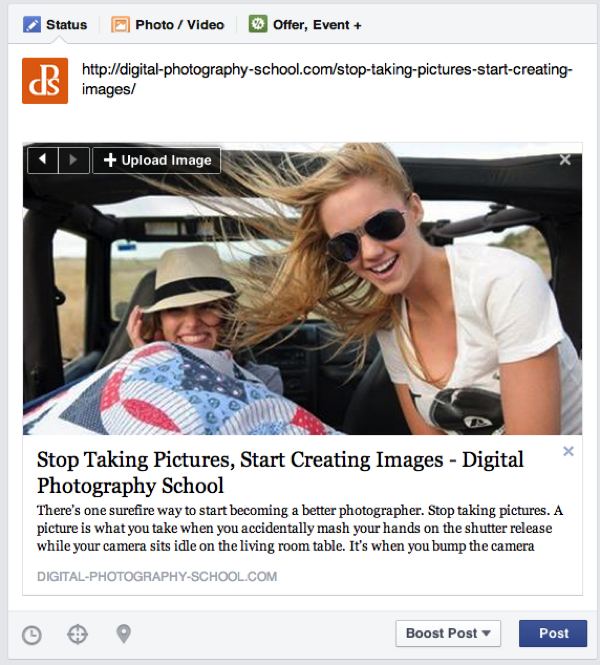This screenshot has height=665, width=600.
Task: Select the Offer, Event + tab
Action: [x=305, y=24]
